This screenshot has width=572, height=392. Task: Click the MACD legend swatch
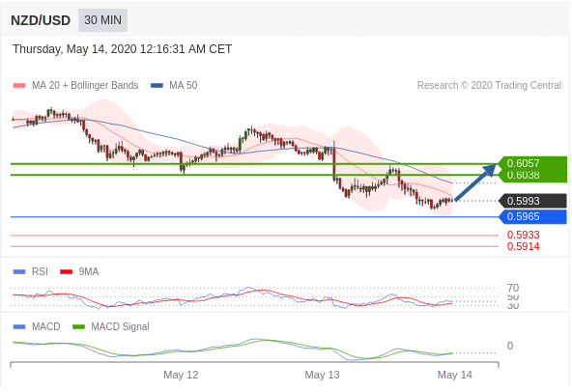[19, 326]
